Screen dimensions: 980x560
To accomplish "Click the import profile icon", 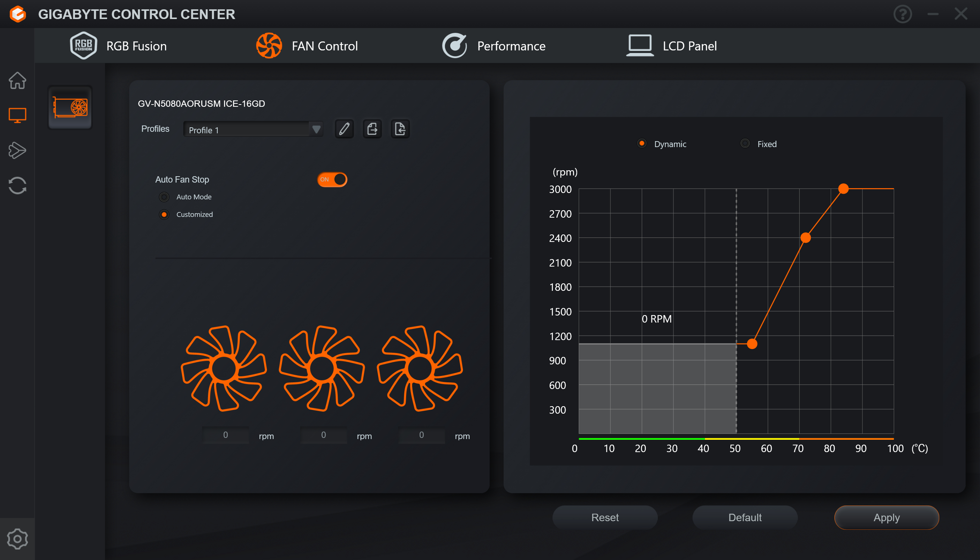I will pos(400,129).
